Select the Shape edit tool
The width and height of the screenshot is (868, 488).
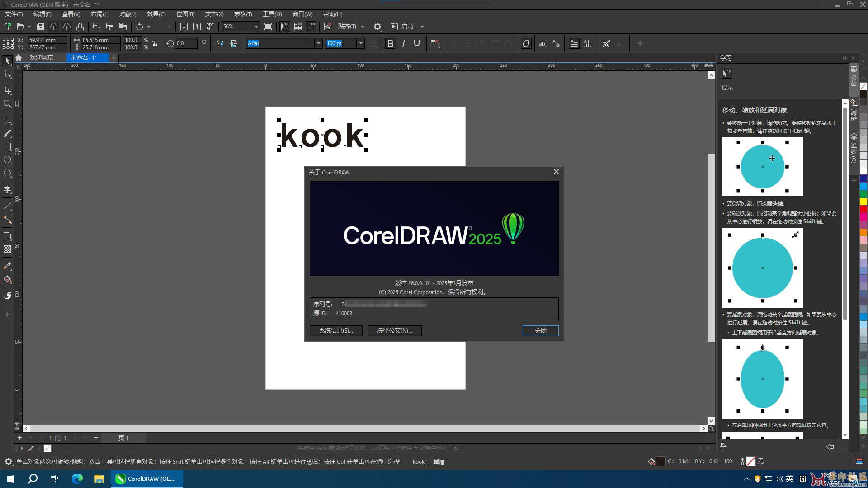tap(7, 75)
